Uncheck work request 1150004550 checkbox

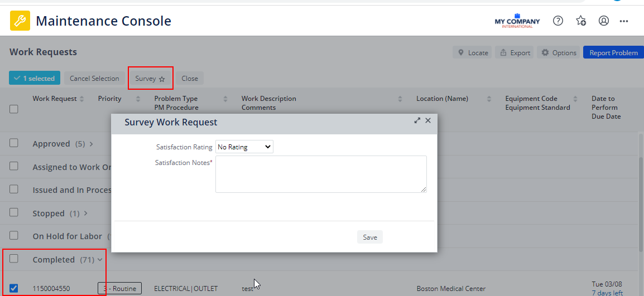pyautogui.click(x=14, y=288)
